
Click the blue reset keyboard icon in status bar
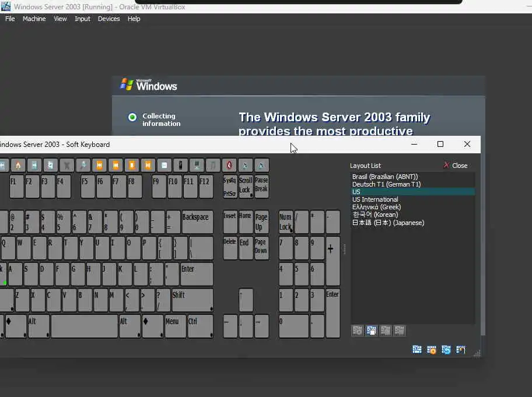coord(446,350)
